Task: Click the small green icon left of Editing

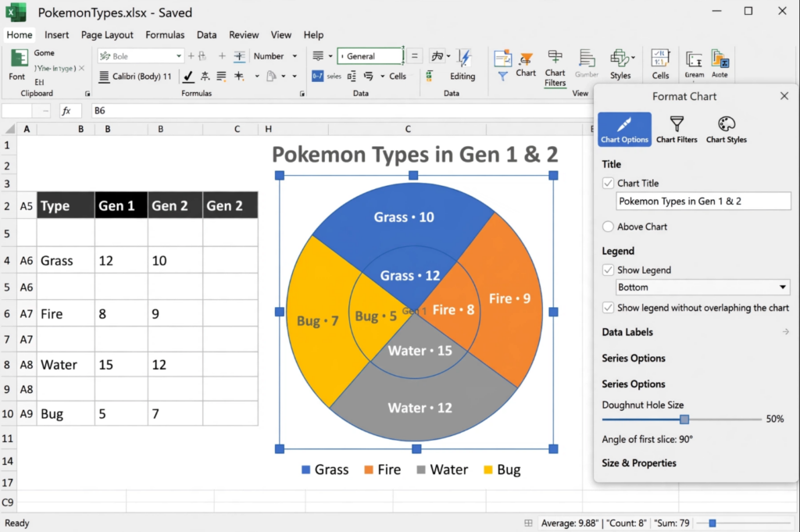Action: click(x=430, y=76)
